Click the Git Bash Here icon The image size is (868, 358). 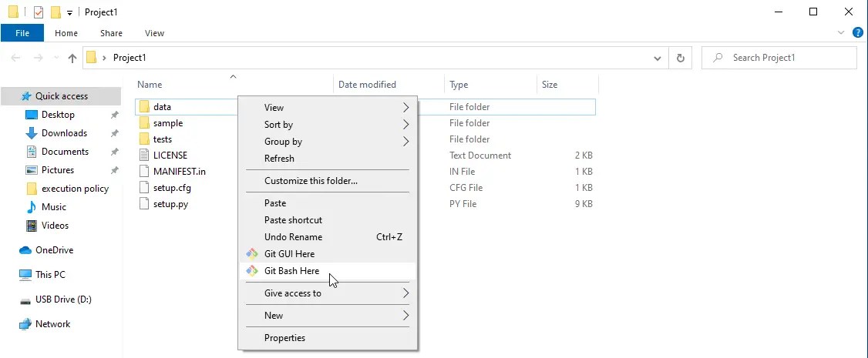click(251, 271)
